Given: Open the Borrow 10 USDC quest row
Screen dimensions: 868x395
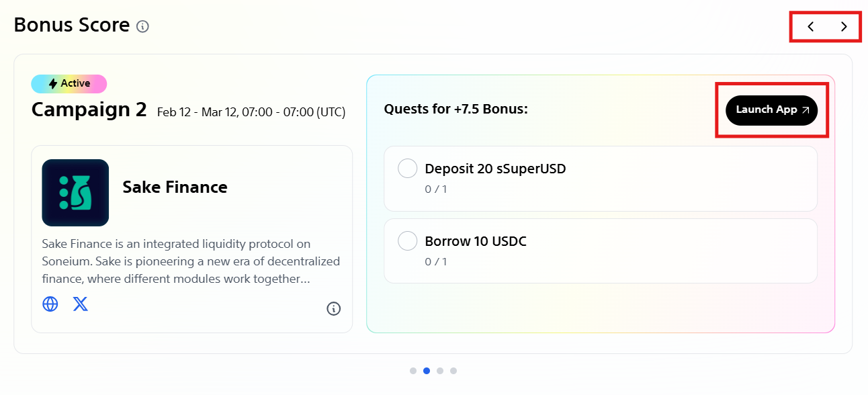Looking at the screenshot, I should 600,250.
